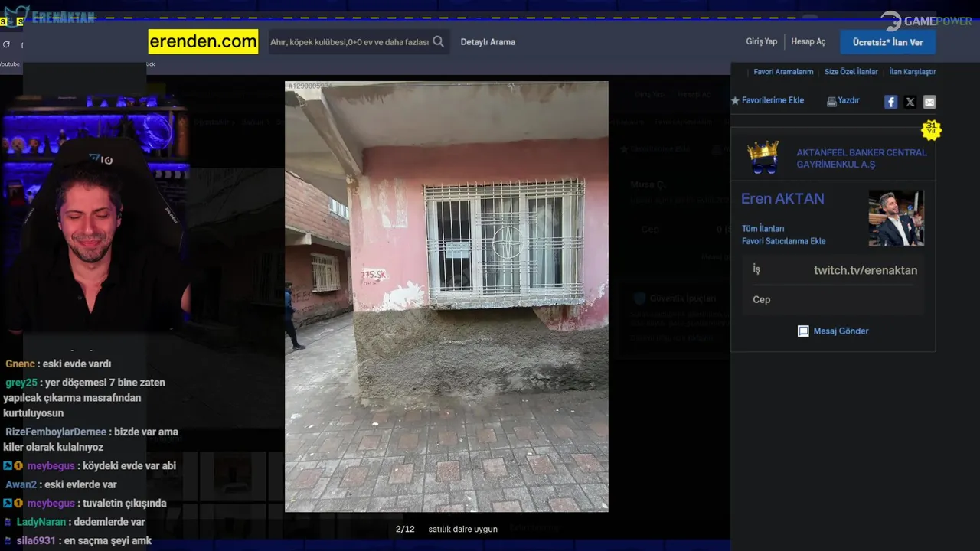Viewport: 980px width, 551px height.
Task: Click the Awan2 chat username
Action: pyautogui.click(x=21, y=485)
